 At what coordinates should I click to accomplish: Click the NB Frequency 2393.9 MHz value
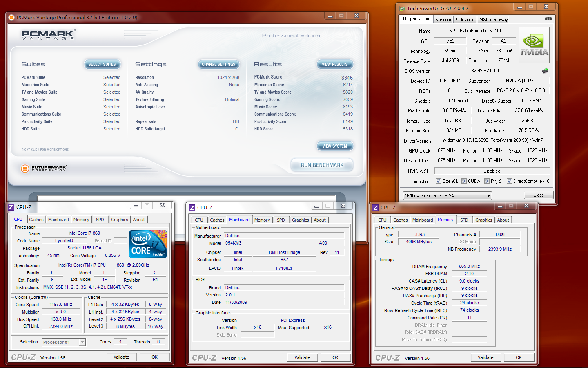[500, 249]
